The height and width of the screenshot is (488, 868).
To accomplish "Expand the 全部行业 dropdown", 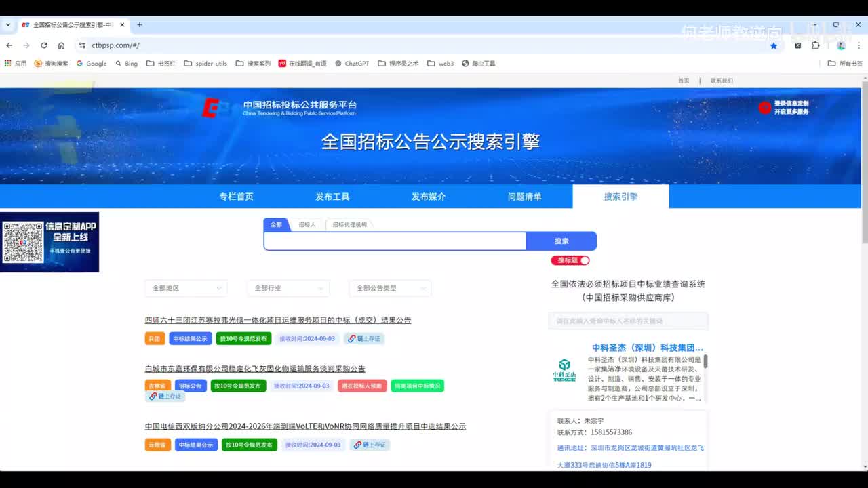I will tap(288, 288).
